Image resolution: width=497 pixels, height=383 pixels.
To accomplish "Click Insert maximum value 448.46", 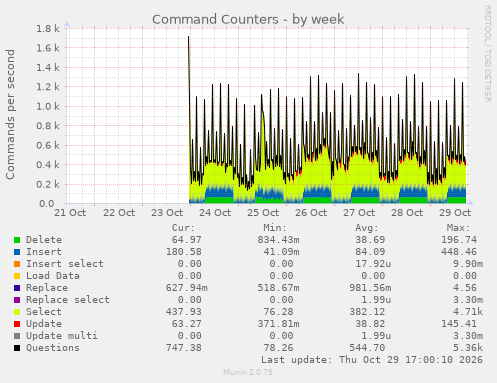I will pos(459,252).
